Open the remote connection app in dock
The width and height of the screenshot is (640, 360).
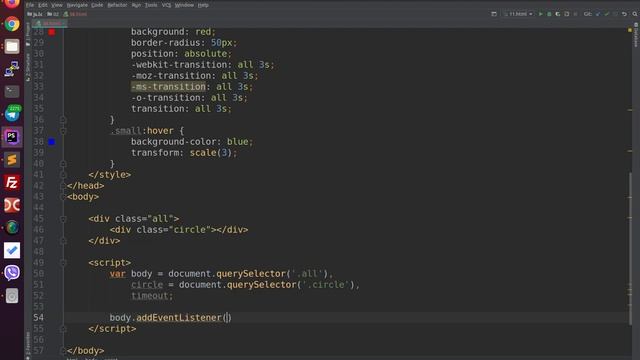(x=12, y=69)
